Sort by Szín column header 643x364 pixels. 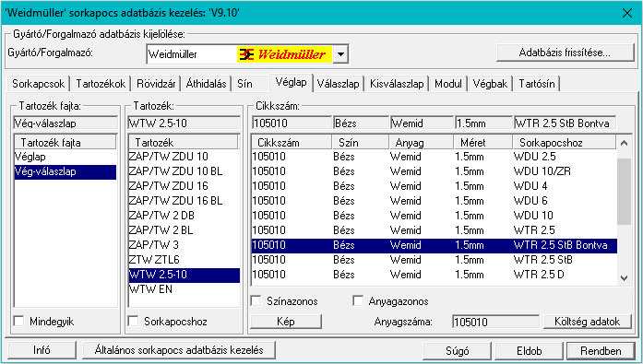point(360,143)
